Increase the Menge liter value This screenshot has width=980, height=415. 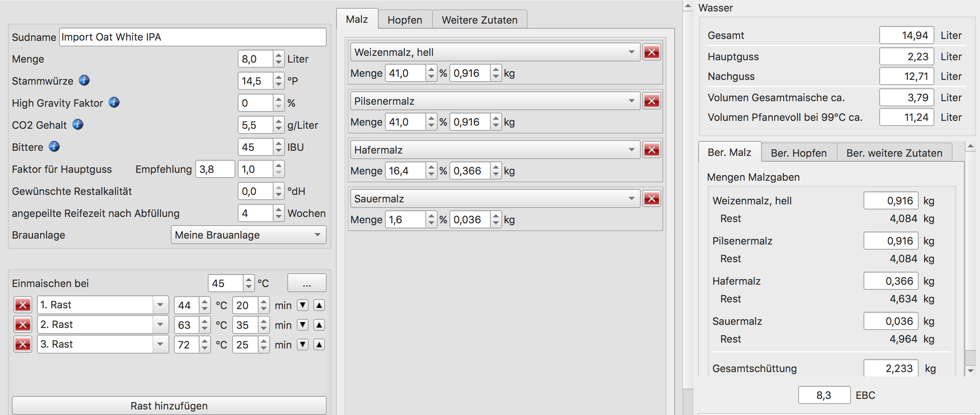coord(279,55)
